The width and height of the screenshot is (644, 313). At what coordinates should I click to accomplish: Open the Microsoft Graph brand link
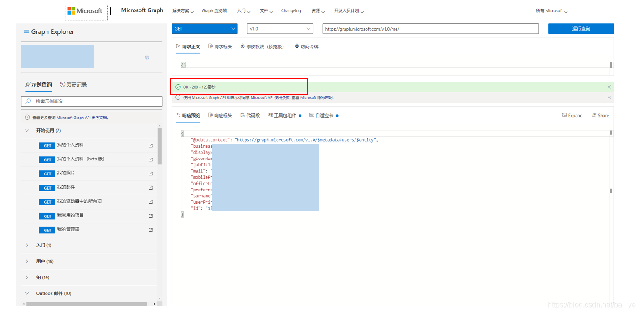142,10
